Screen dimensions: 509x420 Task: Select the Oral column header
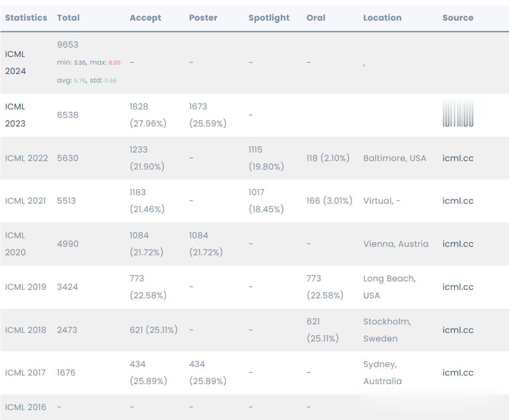pyautogui.click(x=316, y=18)
